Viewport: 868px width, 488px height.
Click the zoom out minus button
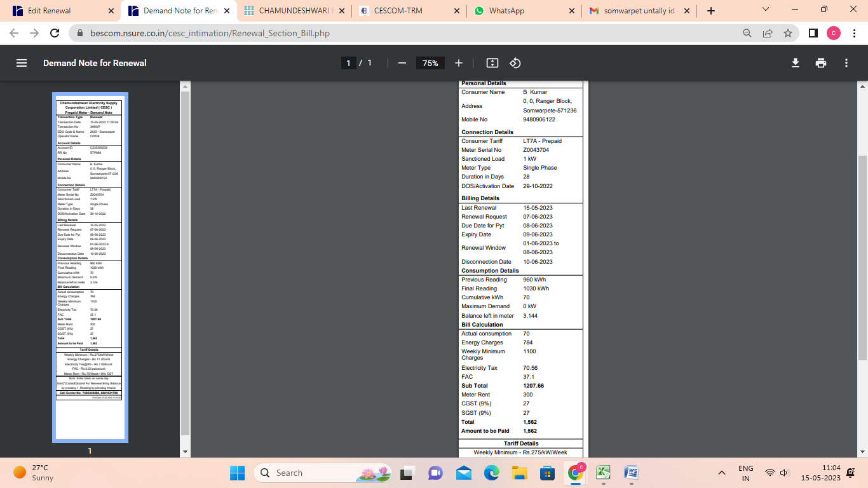(402, 63)
